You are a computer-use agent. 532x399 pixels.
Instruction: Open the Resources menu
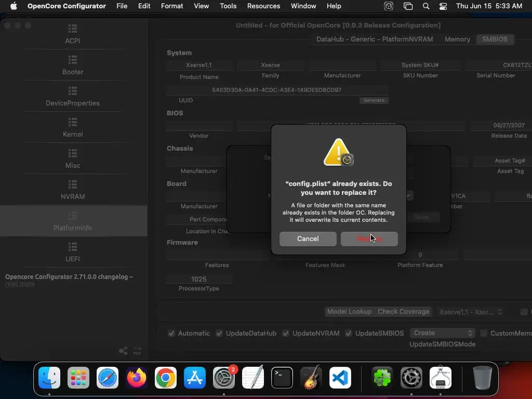click(x=263, y=6)
